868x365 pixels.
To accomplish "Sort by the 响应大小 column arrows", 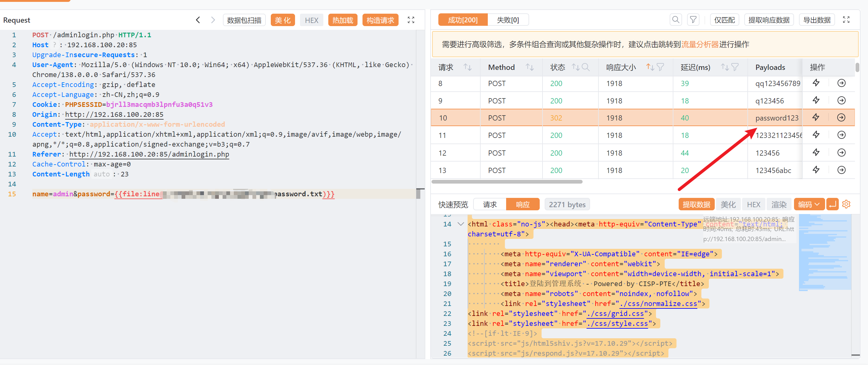I will [650, 67].
